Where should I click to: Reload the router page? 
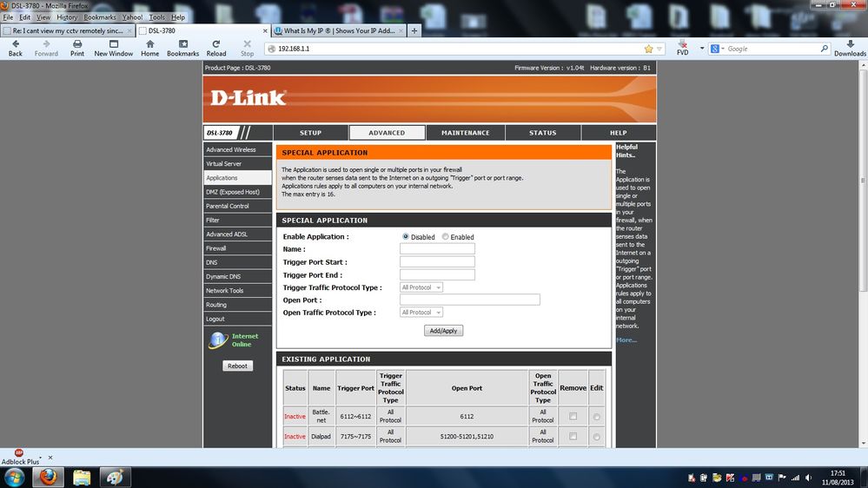(215, 43)
